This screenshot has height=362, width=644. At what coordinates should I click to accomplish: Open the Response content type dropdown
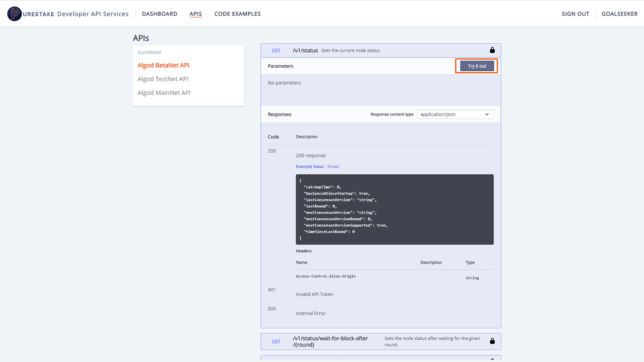(455, 114)
